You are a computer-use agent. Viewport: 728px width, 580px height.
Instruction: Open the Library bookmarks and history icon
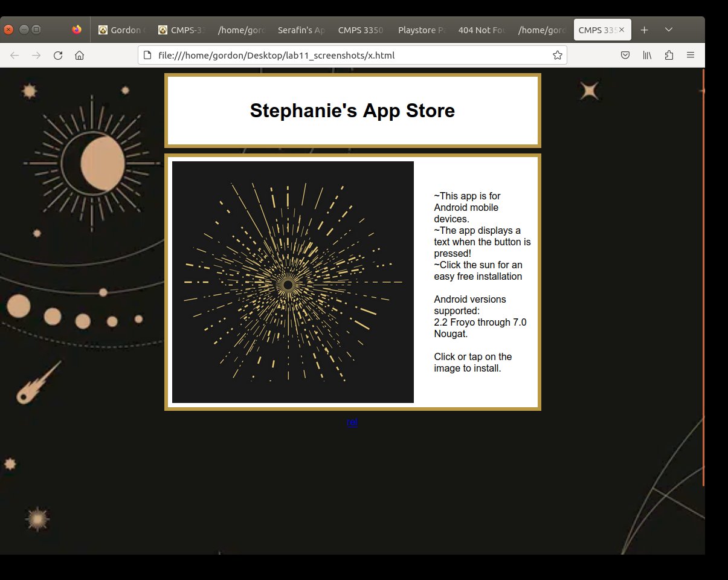[x=647, y=56]
